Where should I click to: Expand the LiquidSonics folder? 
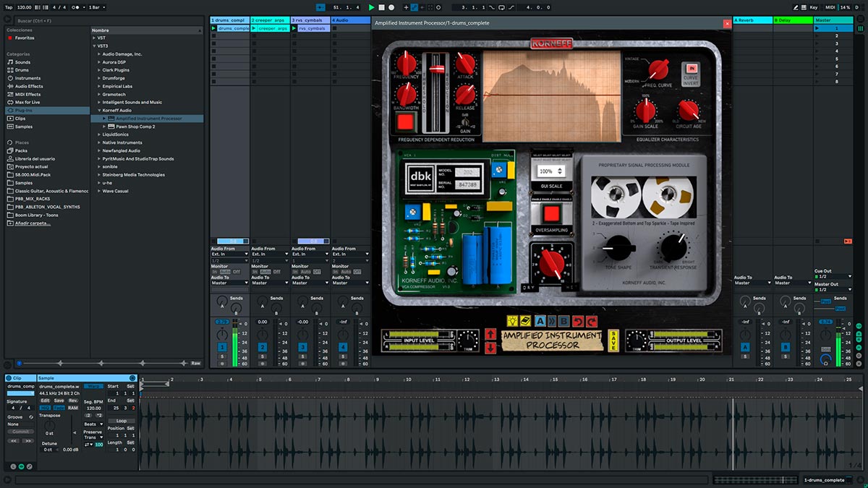98,134
